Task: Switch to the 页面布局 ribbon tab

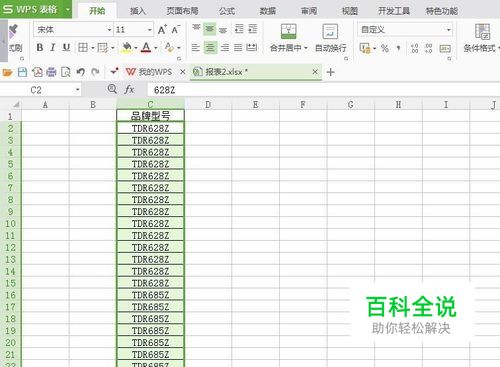Action: [x=182, y=11]
